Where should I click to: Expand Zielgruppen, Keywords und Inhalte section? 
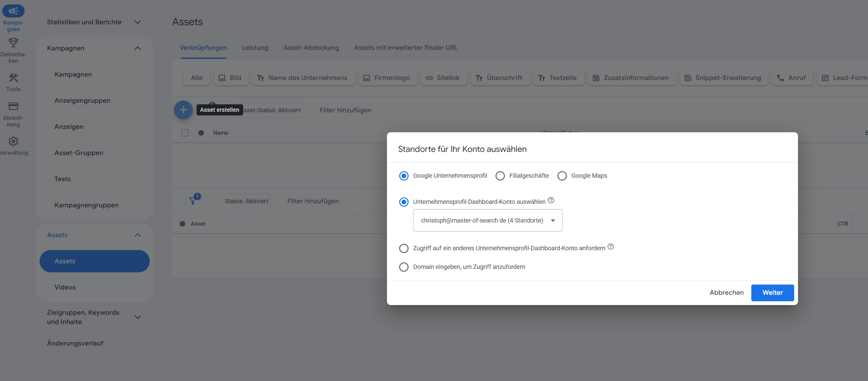(138, 317)
